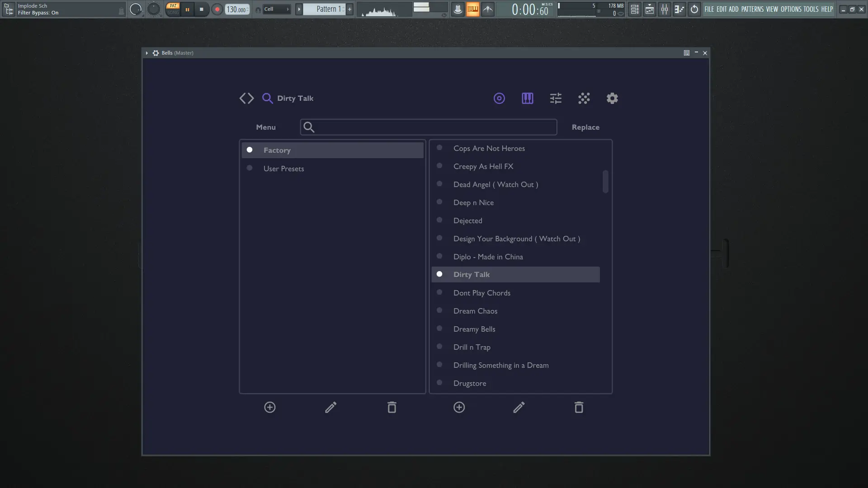
Task: Click the dots pattern icon
Action: tap(584, 98)
